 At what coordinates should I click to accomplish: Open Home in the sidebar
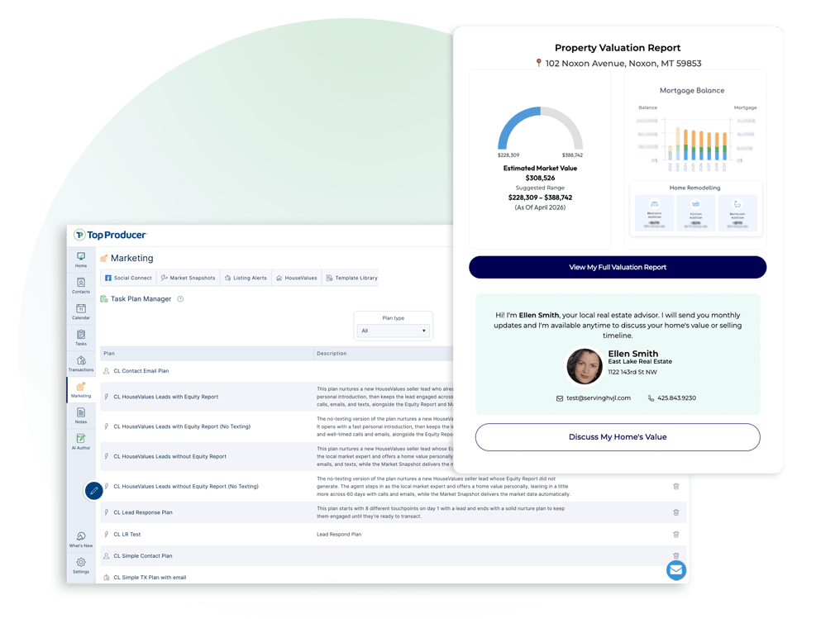tap(81, 260)
